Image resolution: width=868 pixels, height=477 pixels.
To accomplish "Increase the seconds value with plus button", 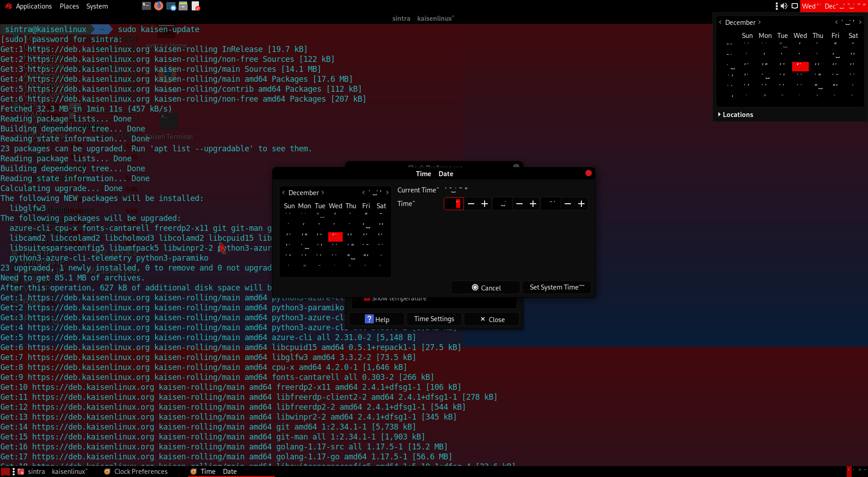I will click(581, 204).
